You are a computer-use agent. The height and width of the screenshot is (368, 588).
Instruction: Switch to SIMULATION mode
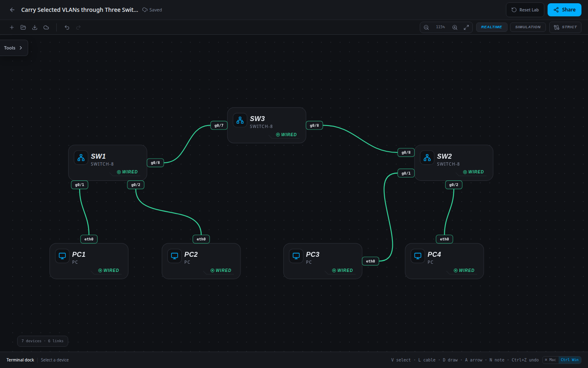pos(528,27)
